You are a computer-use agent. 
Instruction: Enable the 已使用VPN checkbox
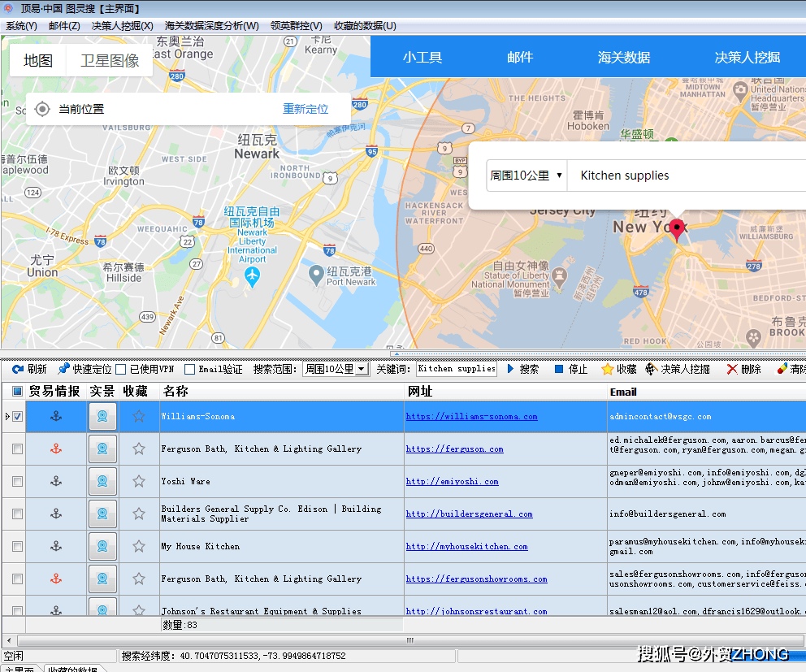[x=121, y=369]
